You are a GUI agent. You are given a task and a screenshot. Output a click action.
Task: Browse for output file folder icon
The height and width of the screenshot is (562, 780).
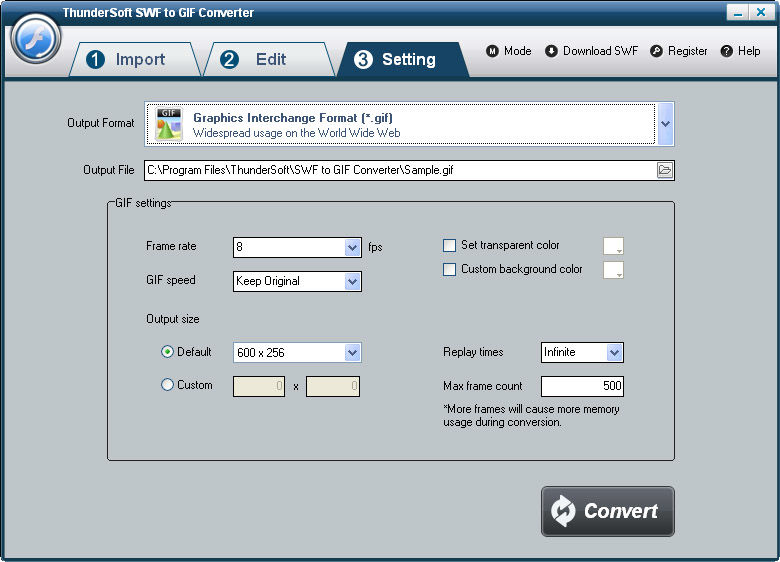(665, 170)
